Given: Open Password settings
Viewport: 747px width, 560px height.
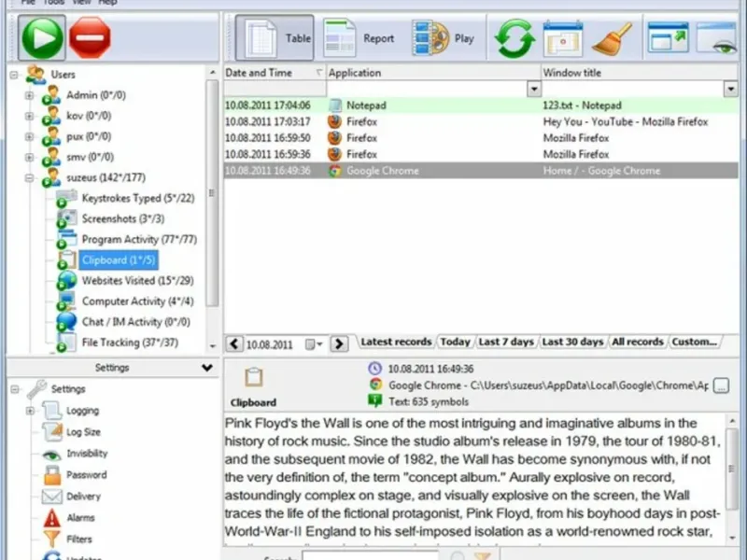Looking at the screenshot, I should pos(86,475).
